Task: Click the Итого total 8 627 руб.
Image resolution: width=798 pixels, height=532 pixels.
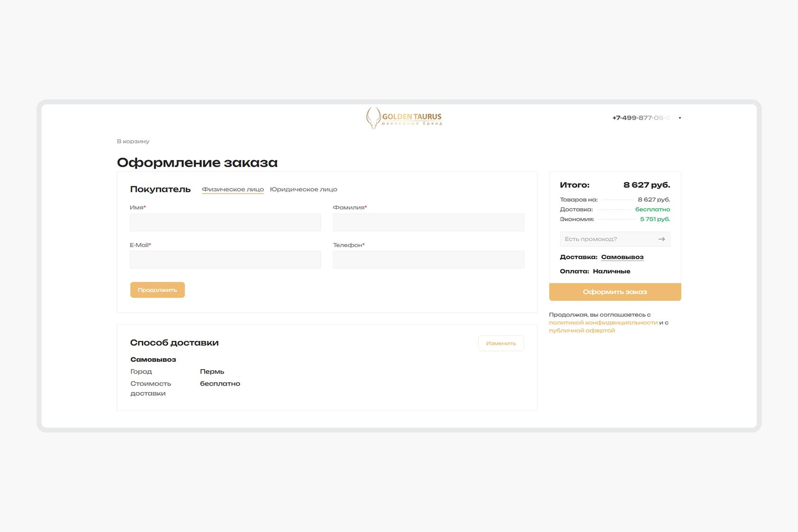Action: 646,185
